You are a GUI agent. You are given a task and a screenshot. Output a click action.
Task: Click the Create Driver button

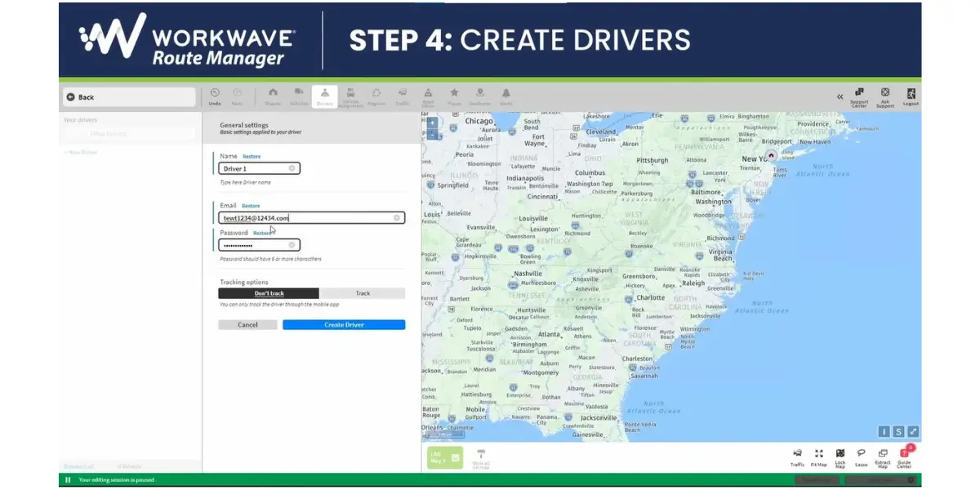click(x=344, y=325)
